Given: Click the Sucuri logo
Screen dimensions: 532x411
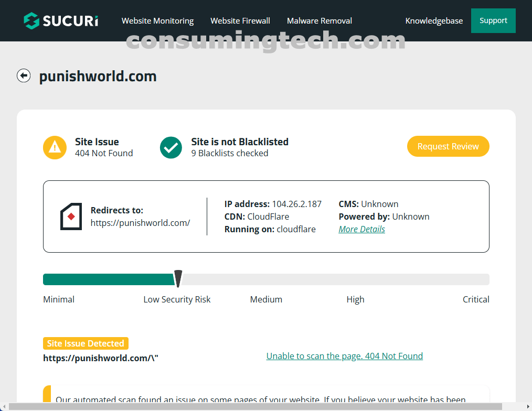Looking at the screenshot, I should point(61,20).
